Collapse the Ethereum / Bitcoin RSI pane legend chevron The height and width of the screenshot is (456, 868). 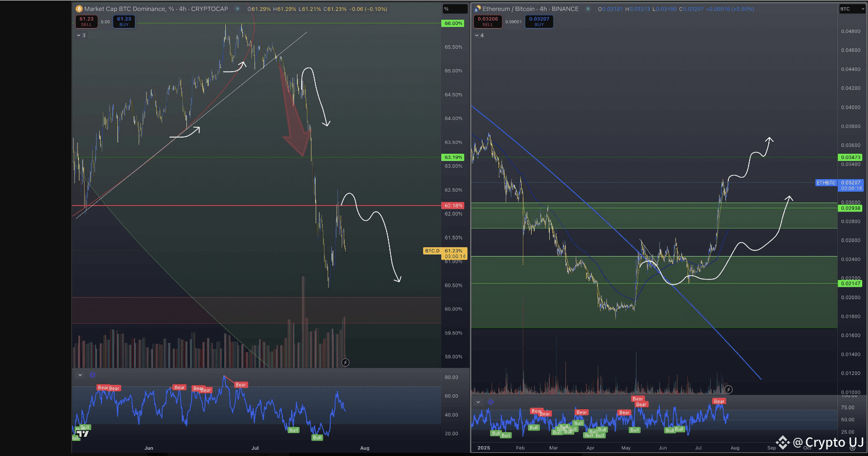[x=478, y=402]
